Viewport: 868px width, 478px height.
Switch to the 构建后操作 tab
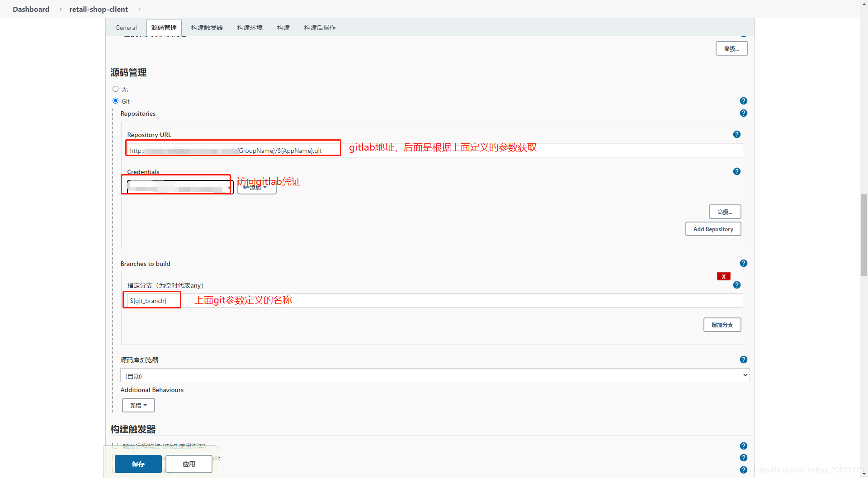(x=320, y=28)
